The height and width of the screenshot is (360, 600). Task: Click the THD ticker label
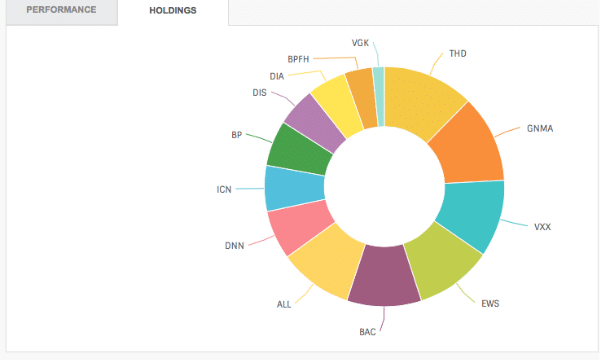tap(458, 54)
